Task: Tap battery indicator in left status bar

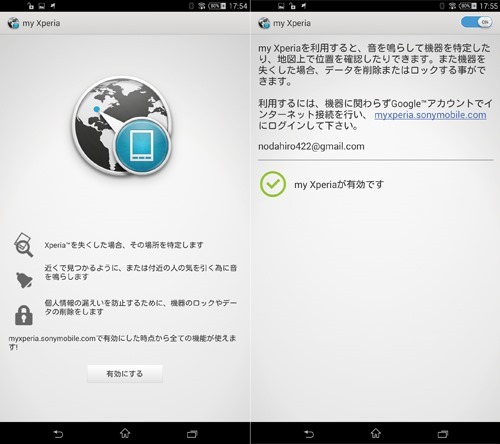Action: coord(217,6)
